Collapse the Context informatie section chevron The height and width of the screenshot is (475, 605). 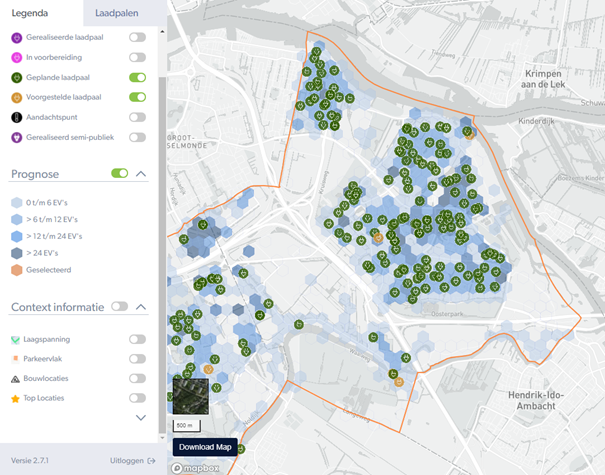pyautogui.click(x=141, y=307)
